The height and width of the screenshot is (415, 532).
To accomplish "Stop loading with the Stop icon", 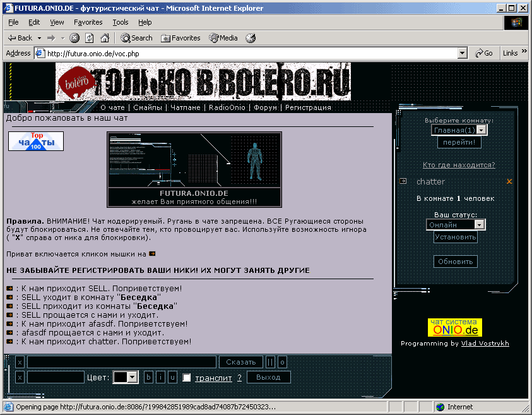I will 74,38.
